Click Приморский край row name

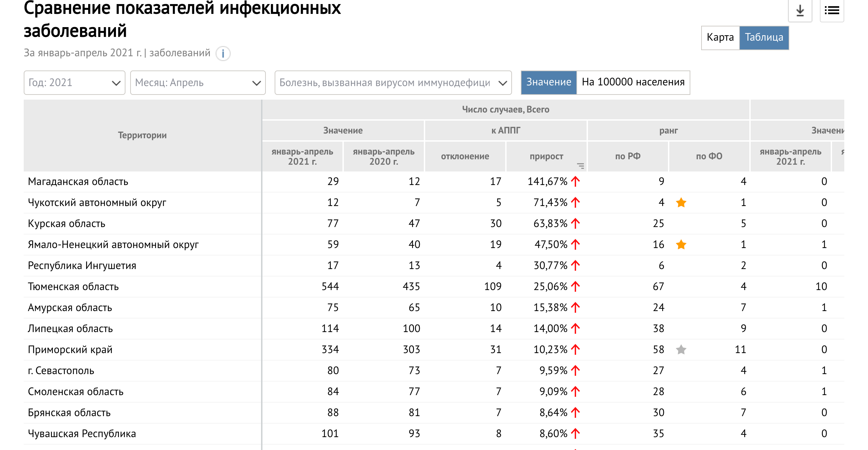click(x=70, y=350)
